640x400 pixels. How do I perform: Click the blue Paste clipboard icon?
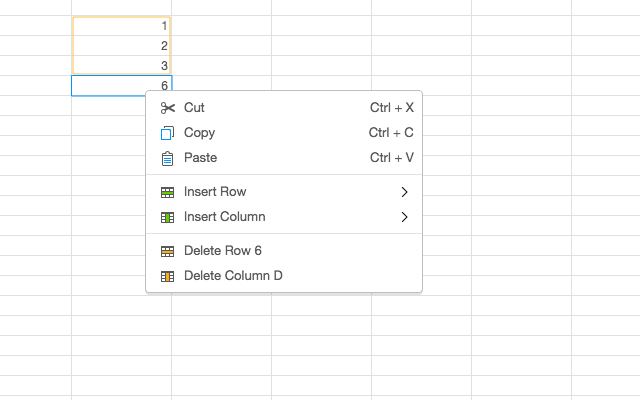tap(167, 158)
